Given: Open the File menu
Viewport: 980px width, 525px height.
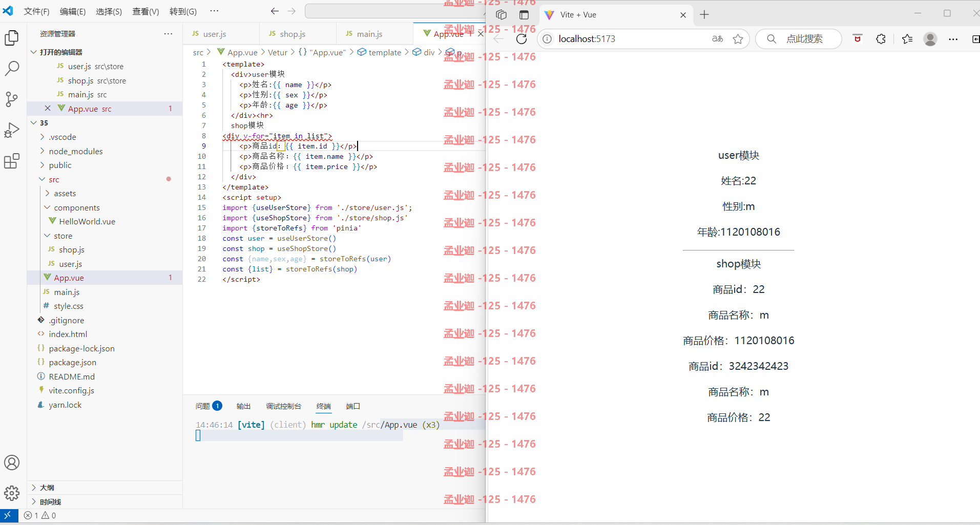Looking at the screenshot, I should (37, 11).
